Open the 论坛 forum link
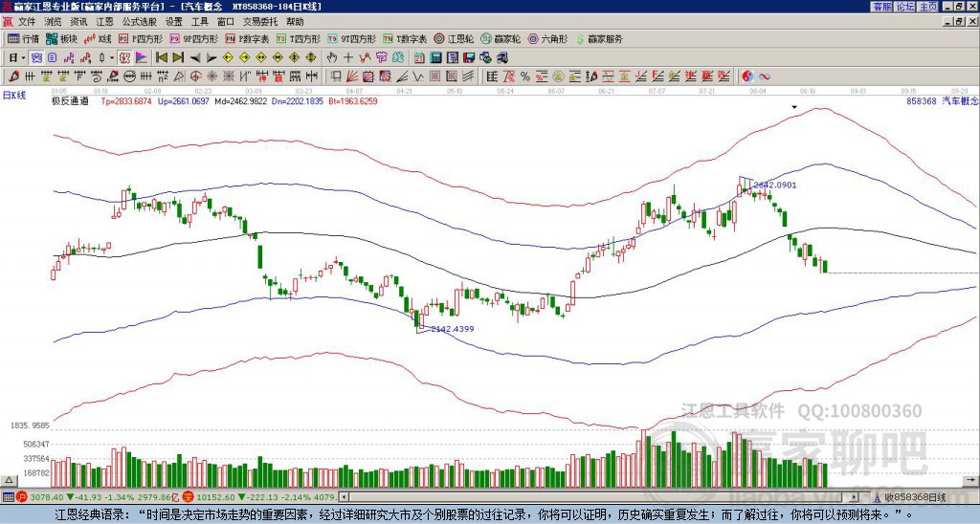The image size is (980, 524). pos(904,6)
